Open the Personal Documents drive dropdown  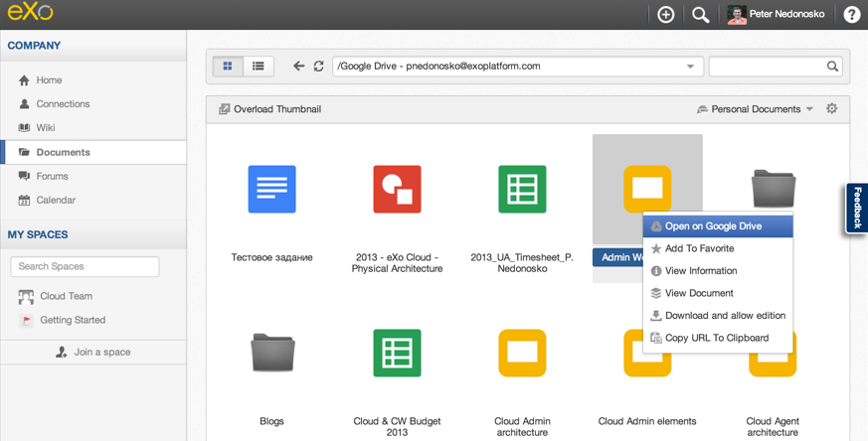tap(755, 109)
